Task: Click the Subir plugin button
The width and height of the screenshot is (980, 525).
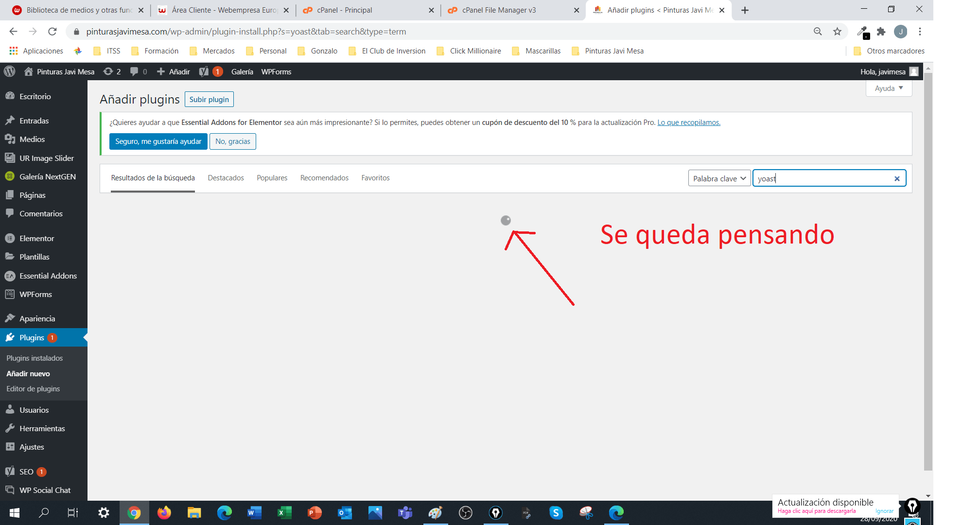Action: [x=209, y=99]
